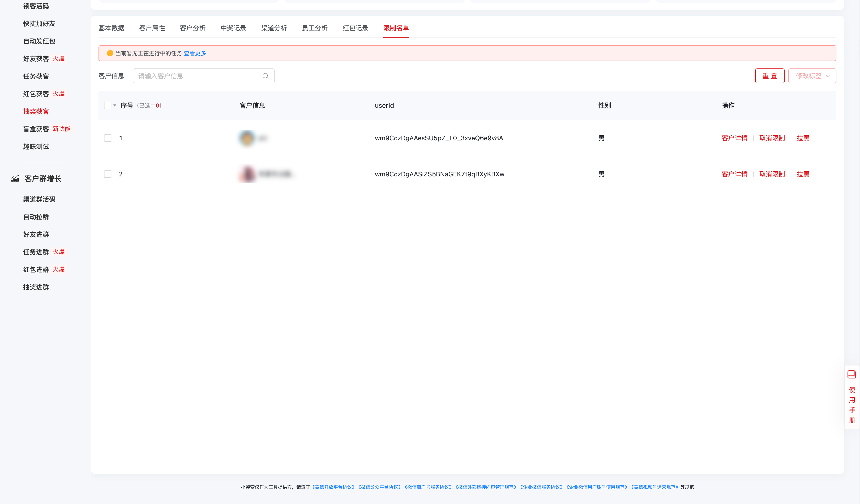860x504 pixels.
Task: Check the checkbox for customer row 2
Action: [x=108, y=174]
